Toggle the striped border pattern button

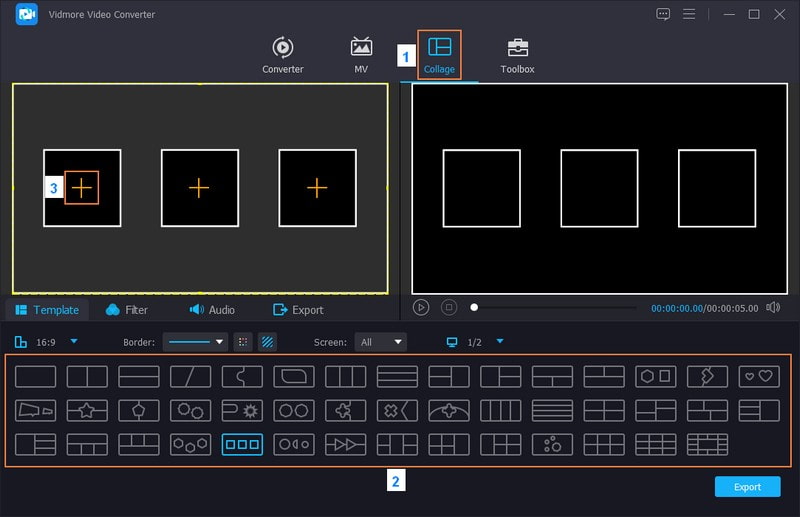[x=267, y=342]
